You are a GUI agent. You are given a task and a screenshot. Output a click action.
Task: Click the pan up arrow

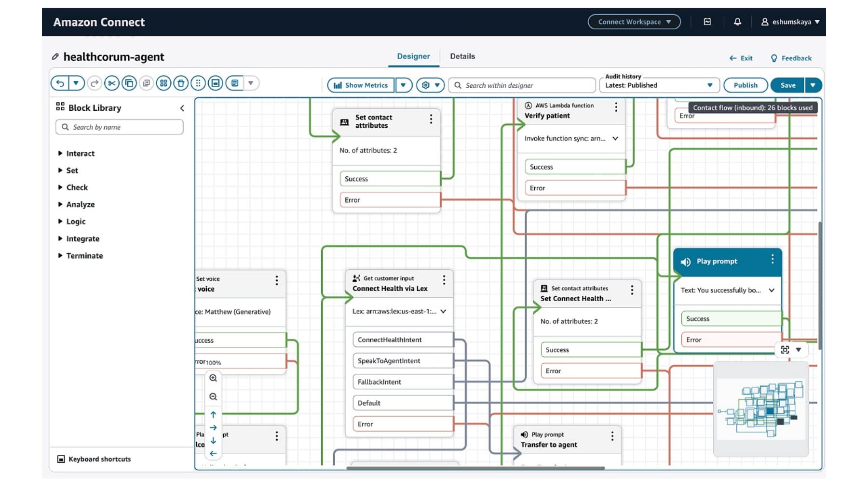coord(213,415)
